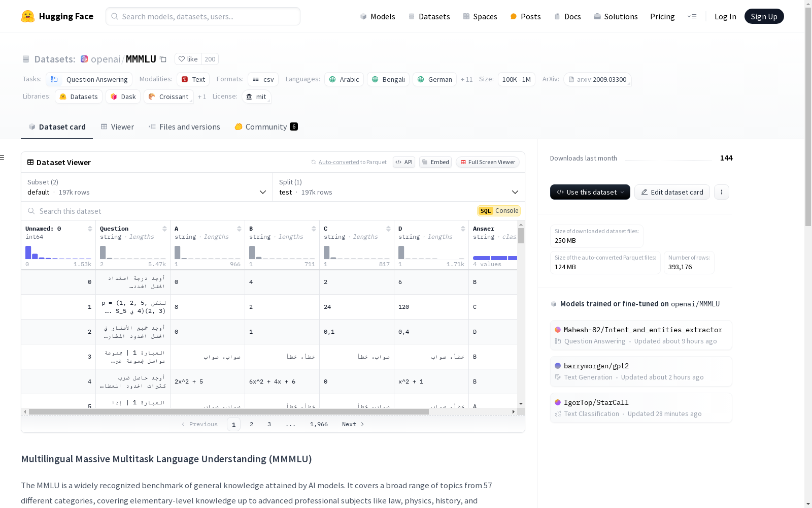Click the Embed button

point(435,162)
